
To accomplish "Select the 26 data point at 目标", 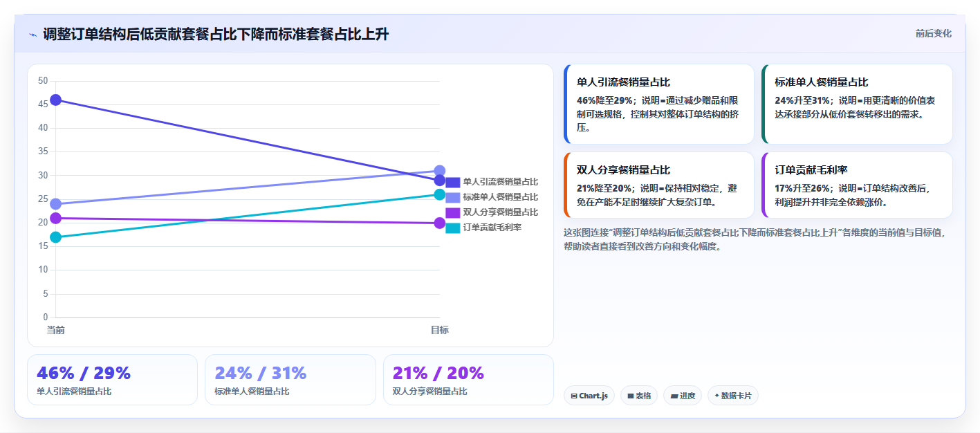I will pos(439,194).
